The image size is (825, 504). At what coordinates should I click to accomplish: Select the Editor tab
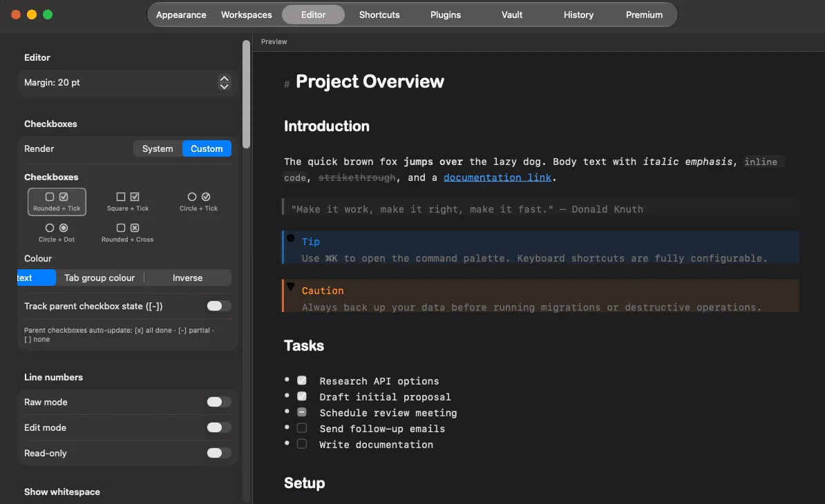tap(314, 14)
